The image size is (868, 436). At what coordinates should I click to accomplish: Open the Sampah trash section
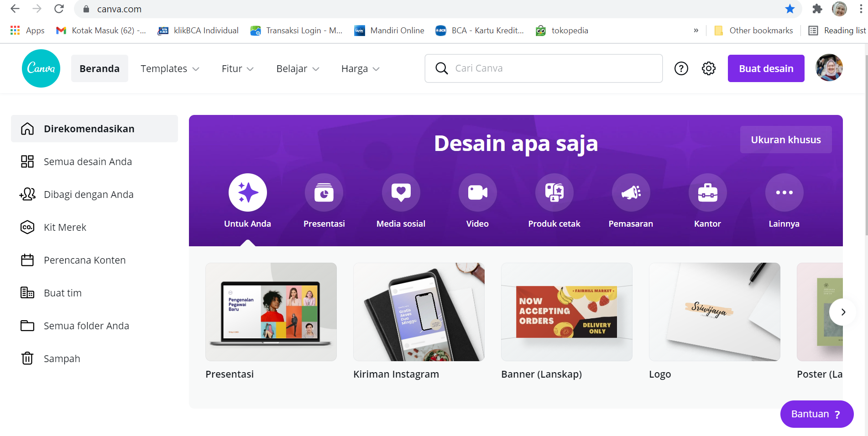(62, 358)
